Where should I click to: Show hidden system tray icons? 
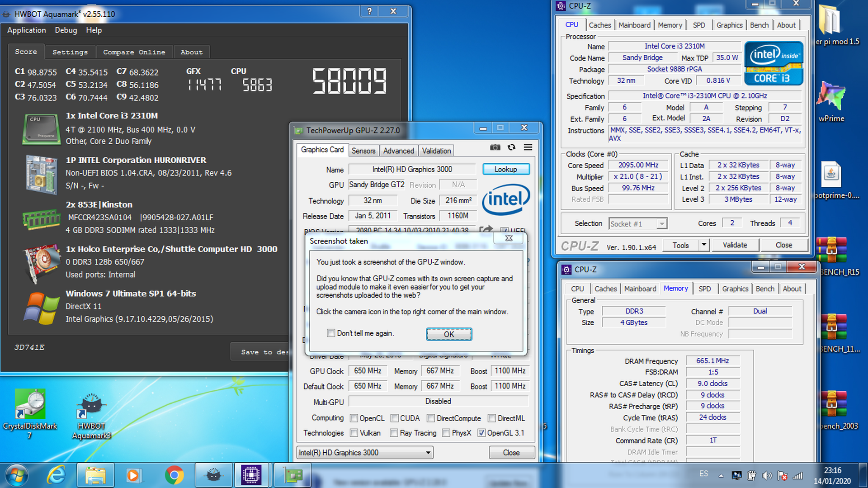tap(721, 476)
